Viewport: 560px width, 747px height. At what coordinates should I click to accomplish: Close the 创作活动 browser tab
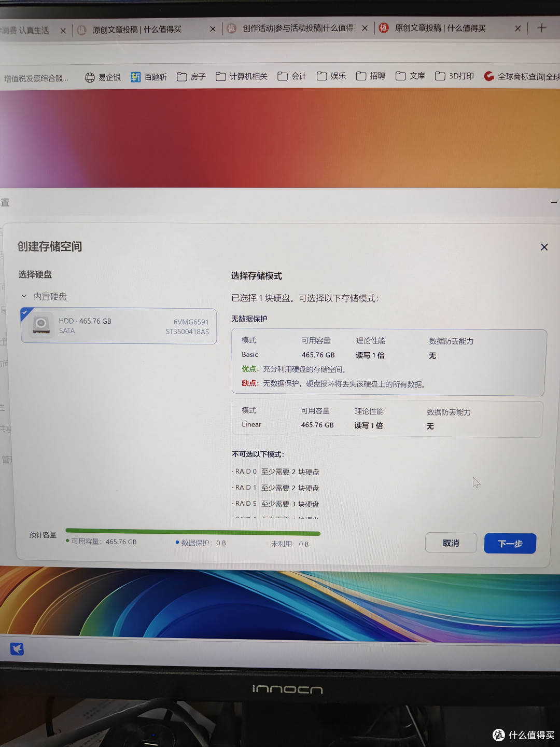coord(365,28)
